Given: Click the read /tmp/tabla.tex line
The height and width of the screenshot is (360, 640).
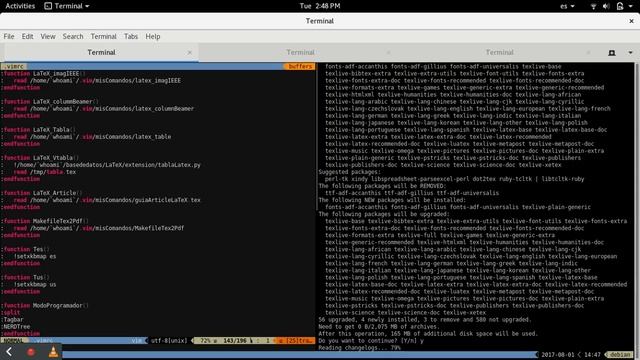Looking at the screenshot, I should coord(44,172).
